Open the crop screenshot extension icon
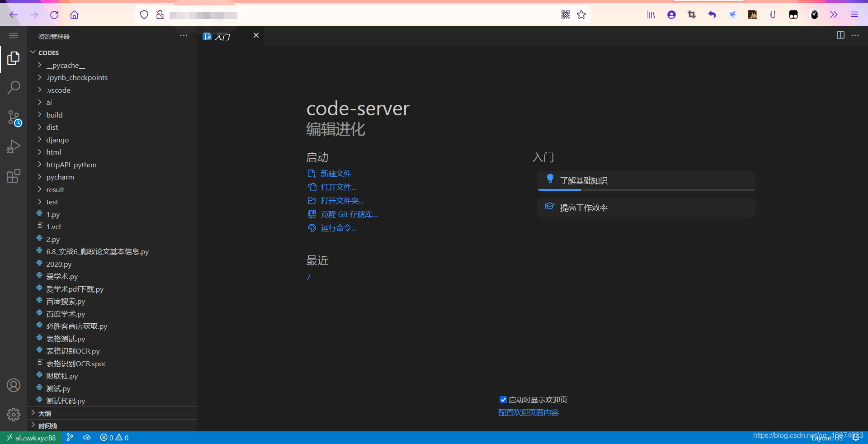Image resolution: width=868 pixels, height=444 pixels. tap(692, 15)
